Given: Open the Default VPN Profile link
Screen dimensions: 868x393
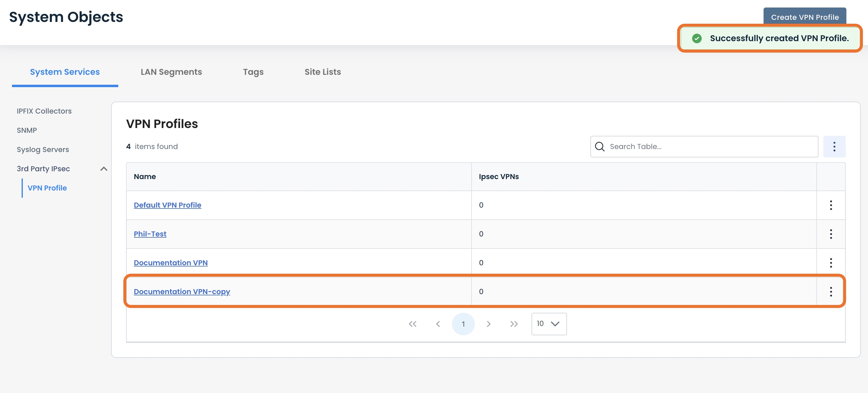Looking at the screenshot, I should 167,205.
